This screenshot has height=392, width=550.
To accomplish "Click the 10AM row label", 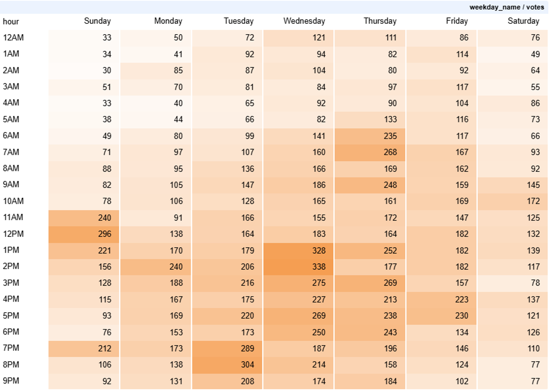I will coord(13,201).
